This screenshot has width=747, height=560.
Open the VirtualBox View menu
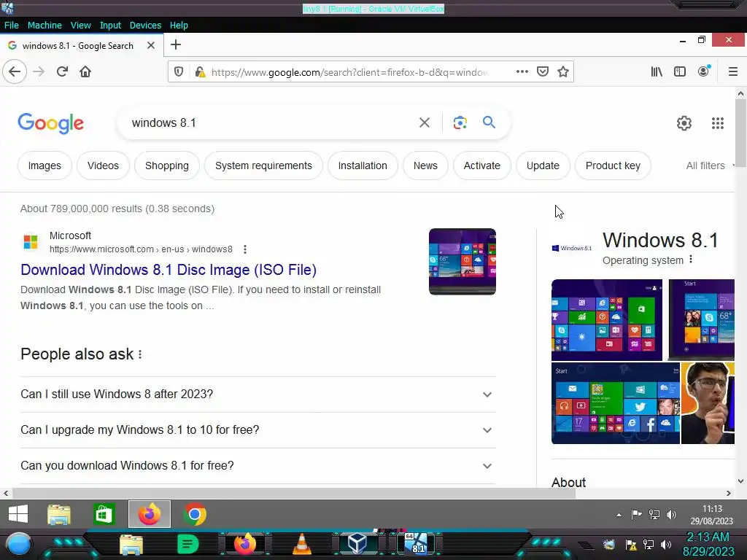coord(80,26)
